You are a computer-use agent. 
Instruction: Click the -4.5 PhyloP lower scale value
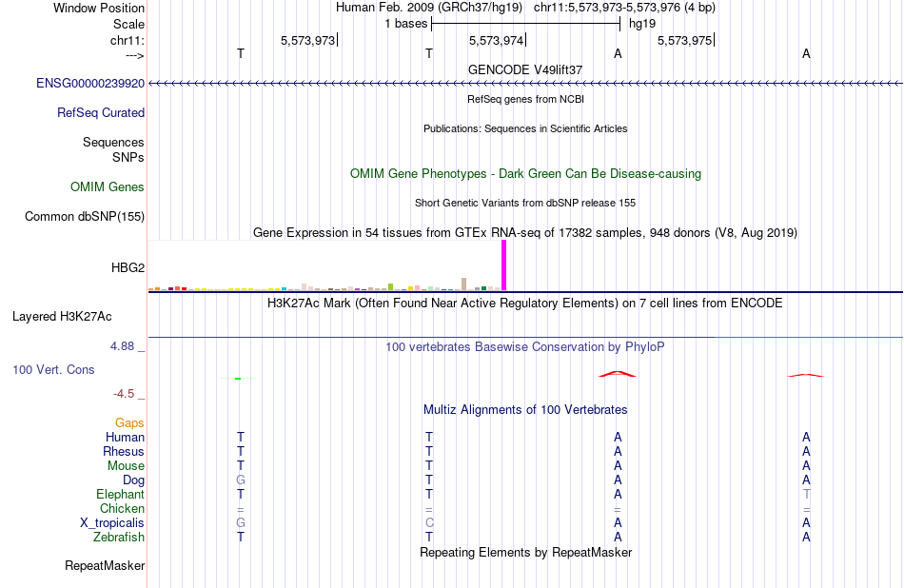coord(124,394)
